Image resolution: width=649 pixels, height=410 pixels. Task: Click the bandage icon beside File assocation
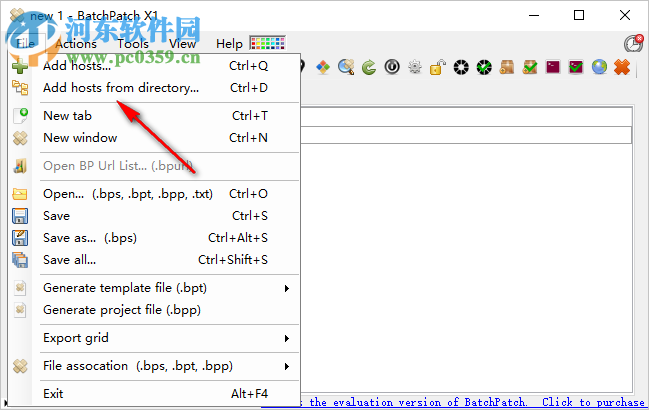coord(20,366)
